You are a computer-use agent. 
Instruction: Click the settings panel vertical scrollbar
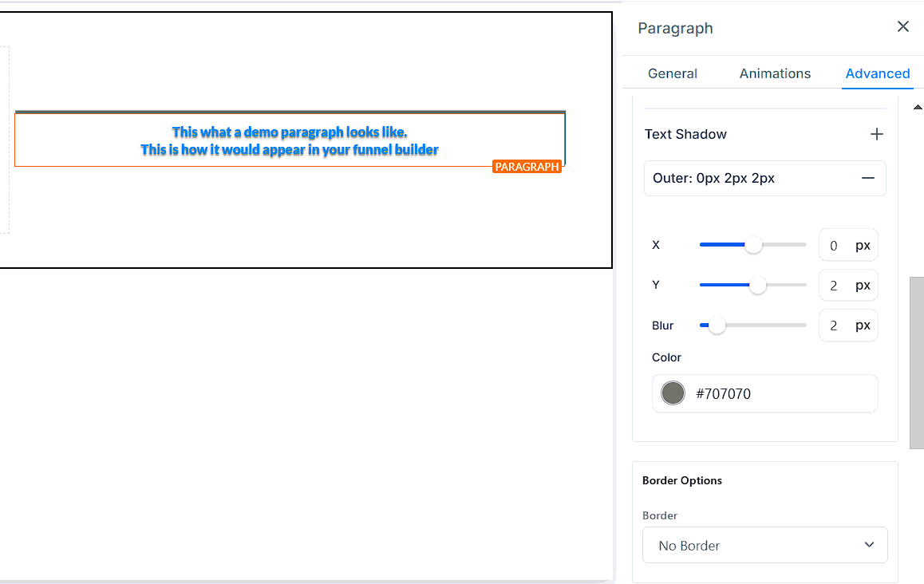[917, 363]
